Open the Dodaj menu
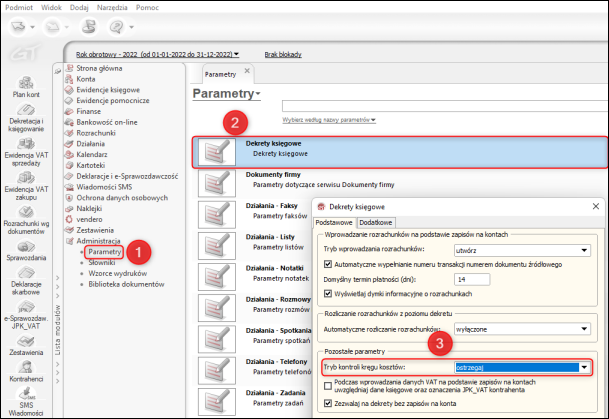609x419 pixels. [x=79, y=7]
